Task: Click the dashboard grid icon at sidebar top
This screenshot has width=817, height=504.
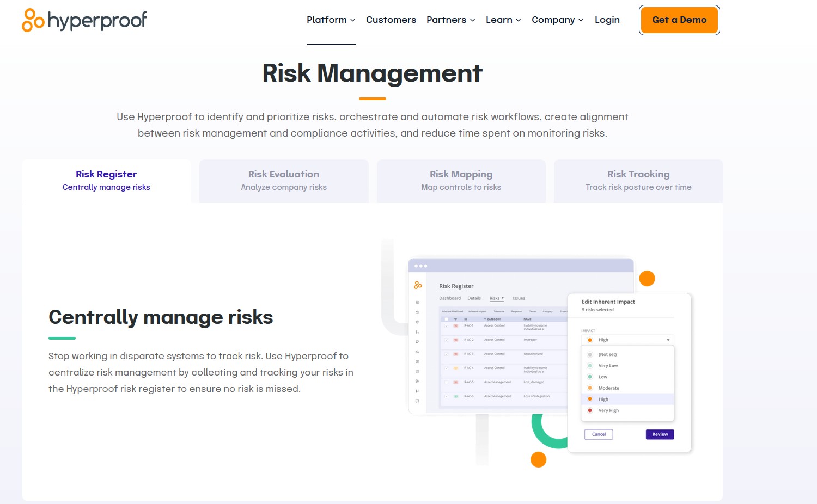Action: tap(417, 302)
